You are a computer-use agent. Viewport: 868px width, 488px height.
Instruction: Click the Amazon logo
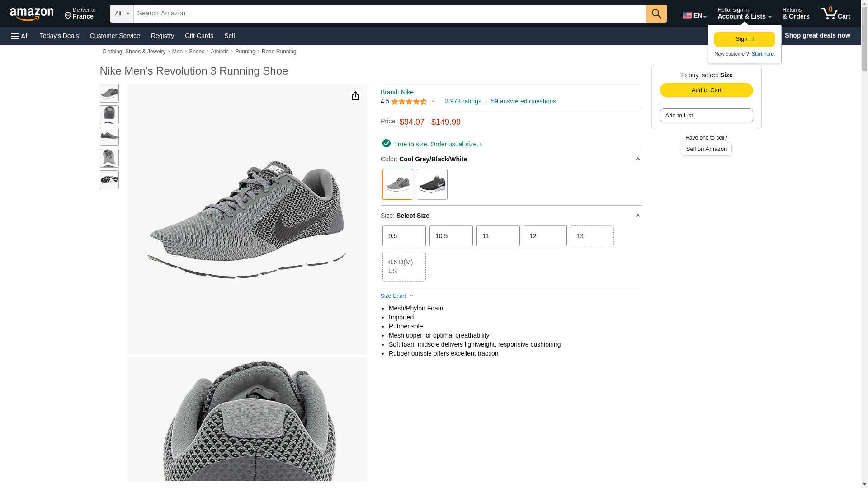click(32, 14)
